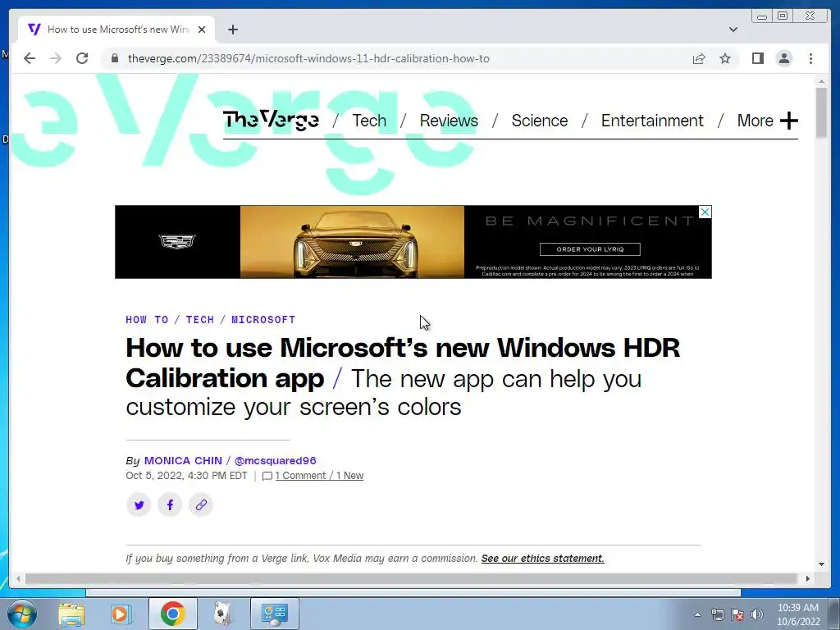Read the ethics statement
This screenshot has width=840, height=630.
[543, 558]
